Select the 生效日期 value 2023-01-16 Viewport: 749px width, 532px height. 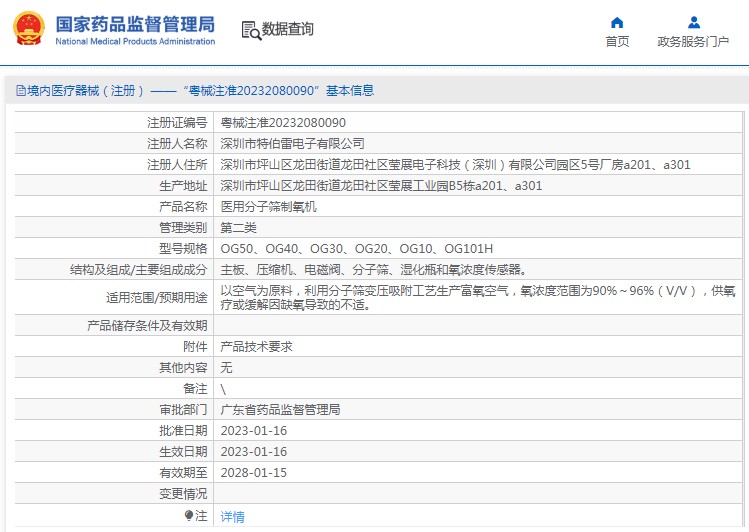tap(254, 452)
